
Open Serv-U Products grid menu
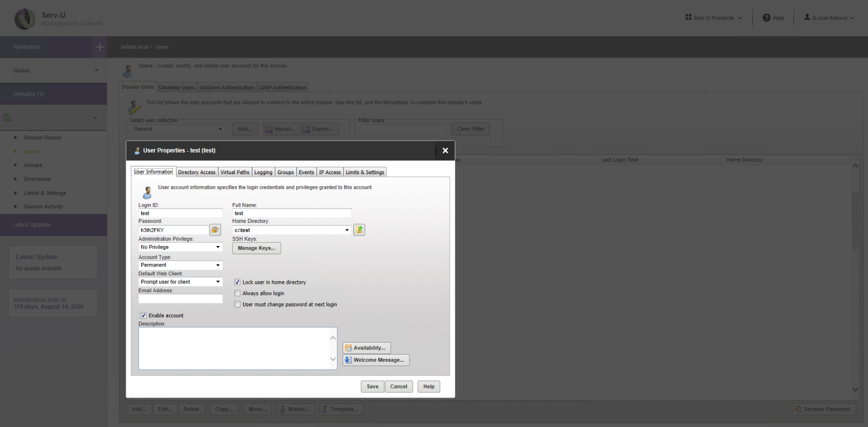688,18
